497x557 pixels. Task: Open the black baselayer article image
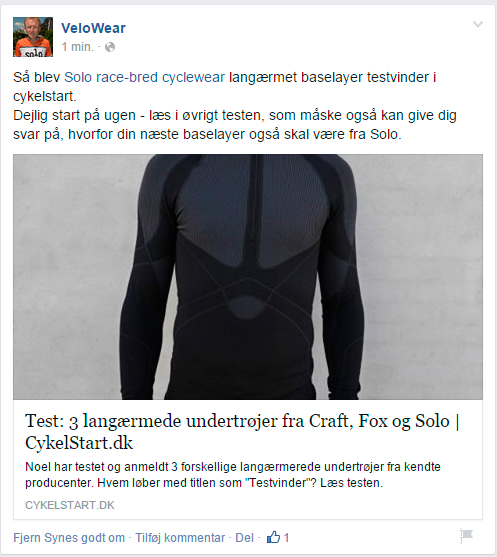coord(248,277)
